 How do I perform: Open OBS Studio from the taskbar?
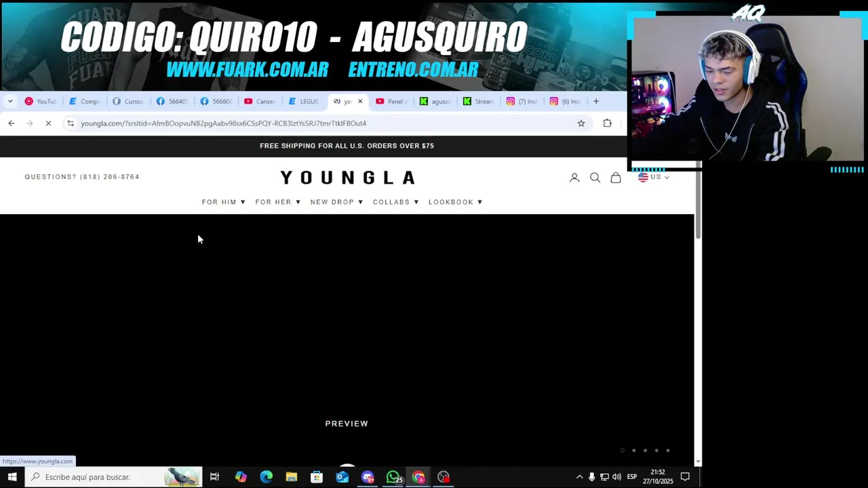click(443, 477)
